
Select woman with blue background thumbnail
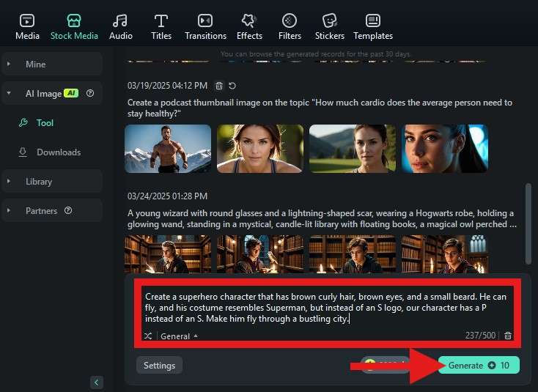(445, 149)
